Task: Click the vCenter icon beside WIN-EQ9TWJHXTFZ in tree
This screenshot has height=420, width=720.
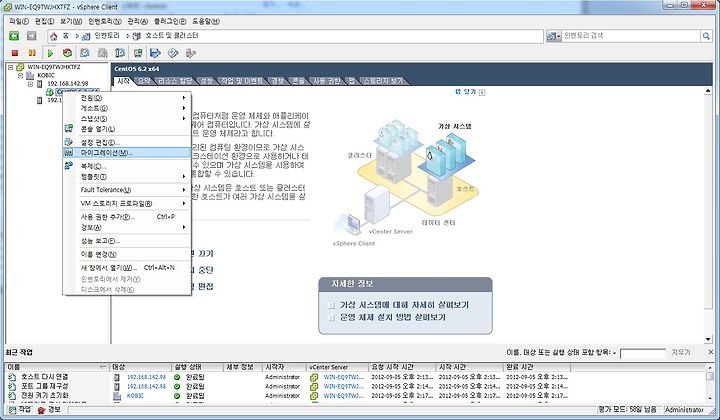Action: click(x=20, y=67)
